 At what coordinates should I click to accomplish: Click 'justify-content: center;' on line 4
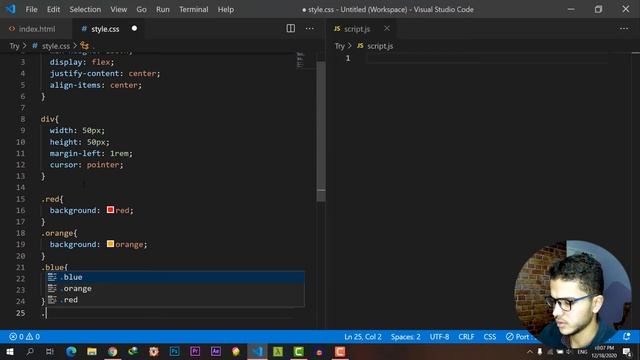(x=105, y=73)
